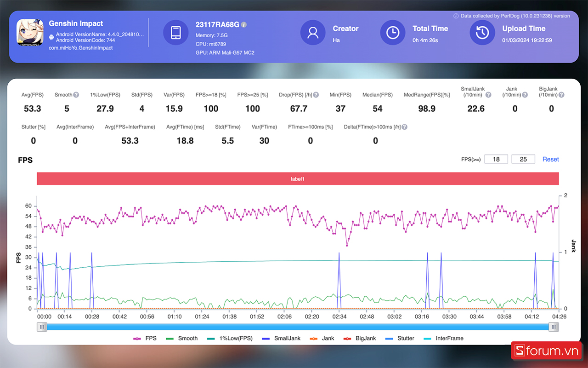588x368 pixels.
Task: Click the total time value 0h 4m 26s
Action: pos(425,40)
